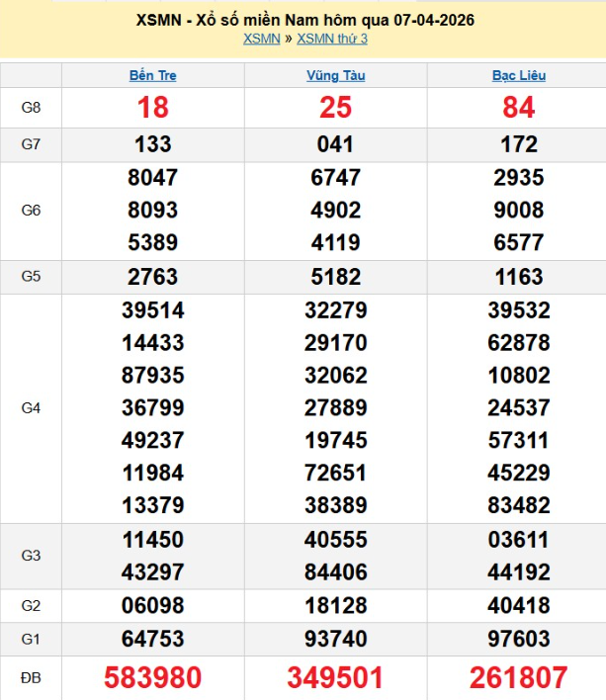Select the G7 row label

point(31,144)
